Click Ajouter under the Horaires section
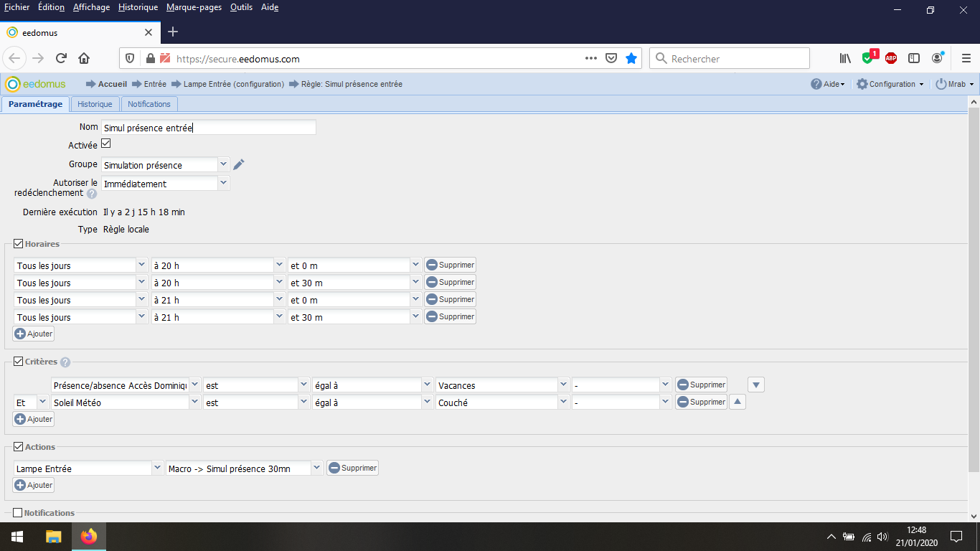This screenshot has width=980, height=551. pyautogui.click(x=34, y=334)
